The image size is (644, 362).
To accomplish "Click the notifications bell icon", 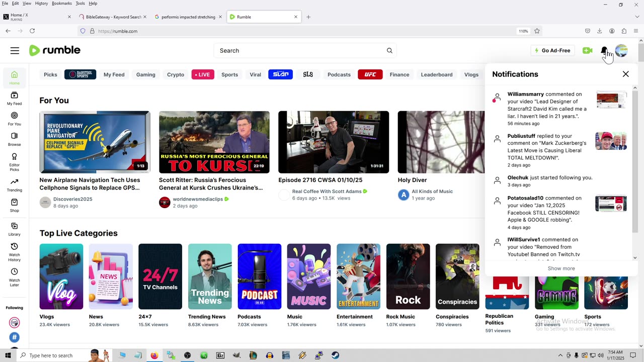I will point(604,51).
